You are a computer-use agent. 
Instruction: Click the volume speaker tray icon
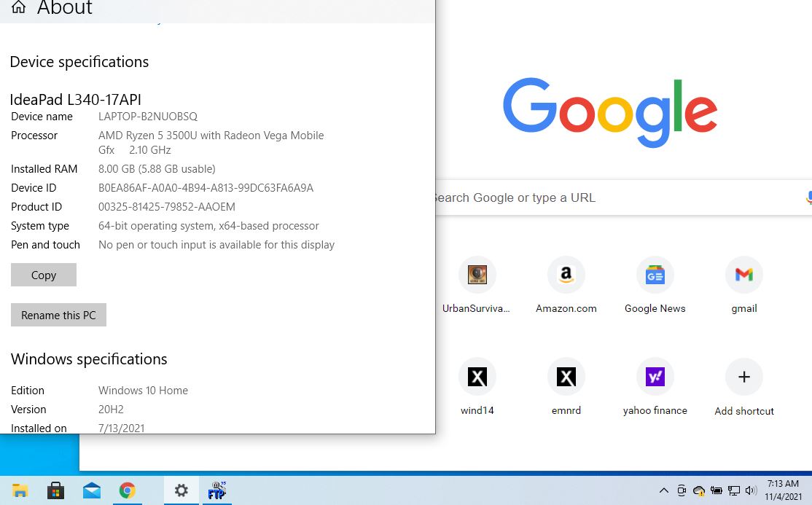click(x=751, y=490)
